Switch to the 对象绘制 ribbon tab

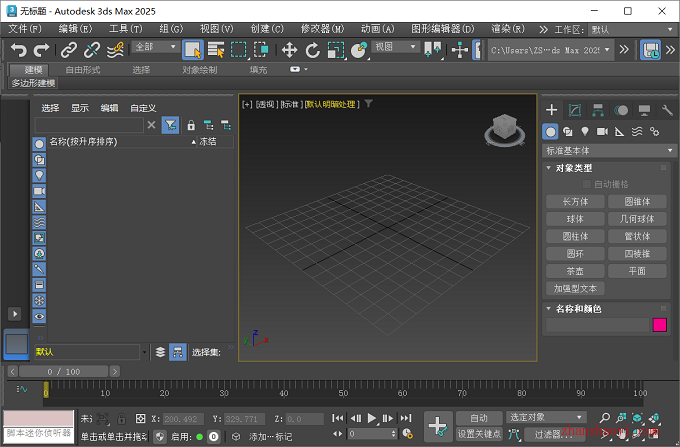[x=199, y=70]
